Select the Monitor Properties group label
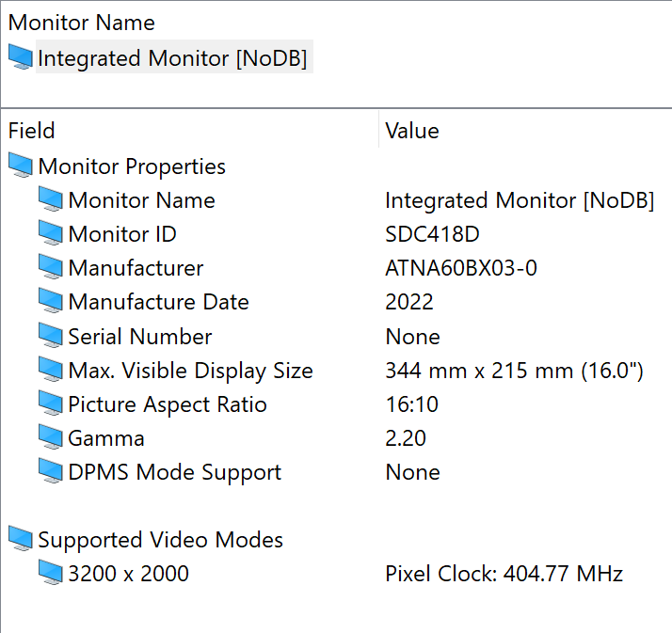Viewport: 672px width, 633px height. click(132, 166)
